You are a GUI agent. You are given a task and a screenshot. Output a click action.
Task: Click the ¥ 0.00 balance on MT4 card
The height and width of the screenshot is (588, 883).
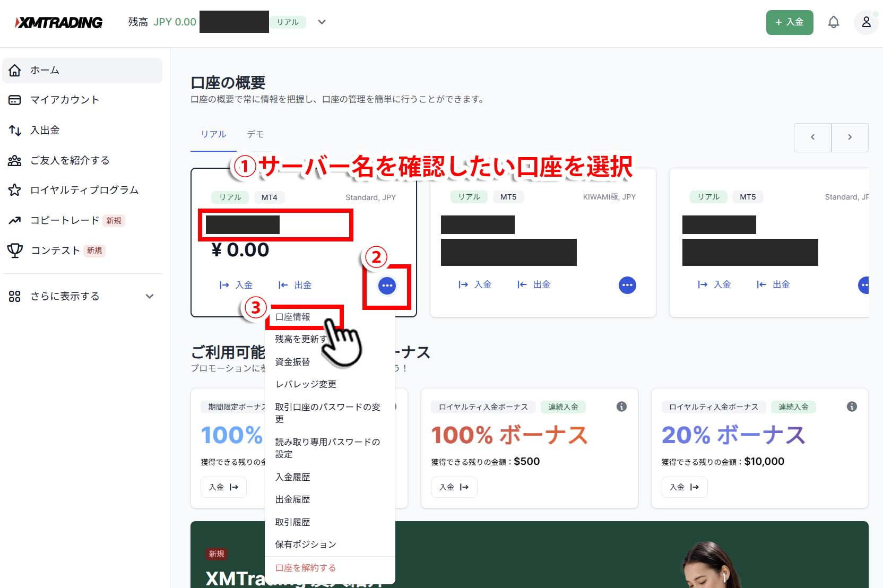click(x=240, y=250)
